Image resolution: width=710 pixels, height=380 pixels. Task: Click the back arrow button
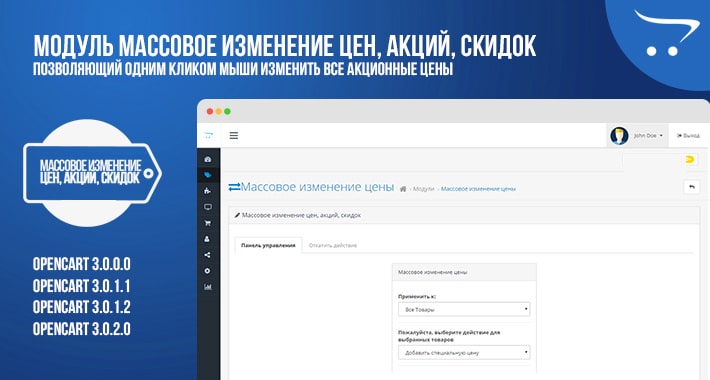click(691, 187)
